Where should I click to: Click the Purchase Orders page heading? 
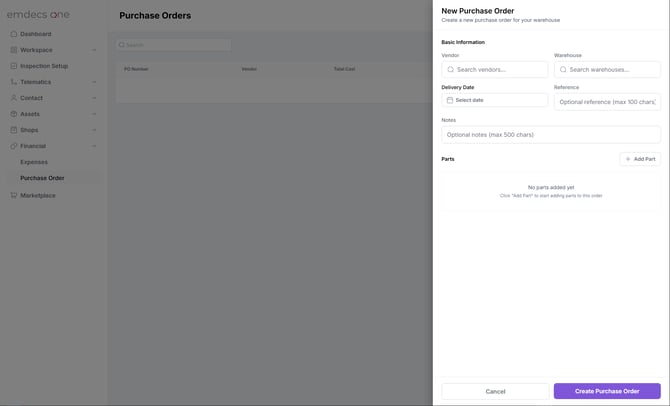tap(155, 15)
